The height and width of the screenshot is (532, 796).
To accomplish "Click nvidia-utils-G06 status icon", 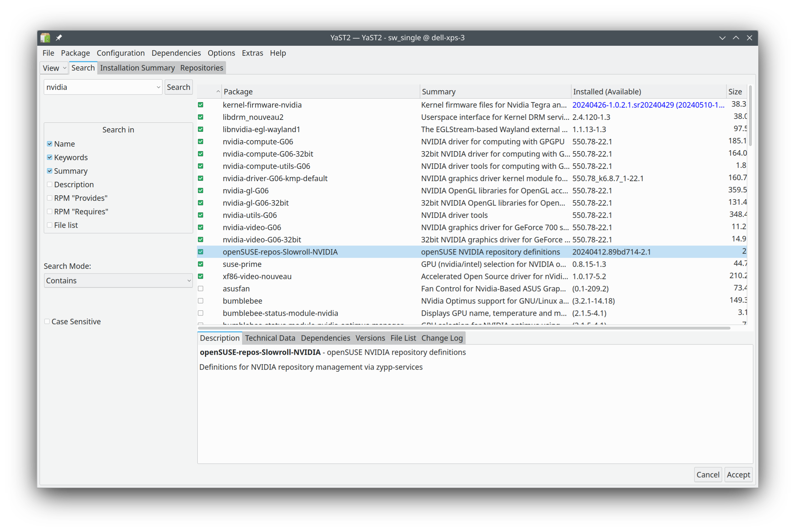I will tap(201, 215).
